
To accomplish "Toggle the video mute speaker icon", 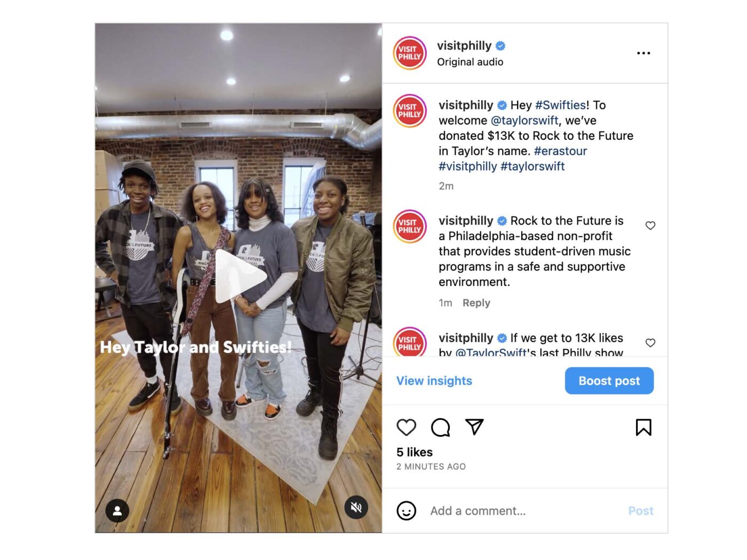I will click(356, 507).
